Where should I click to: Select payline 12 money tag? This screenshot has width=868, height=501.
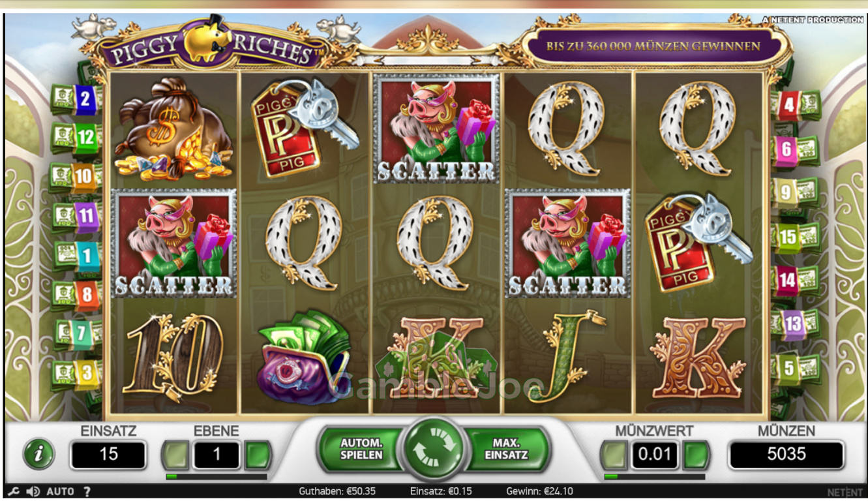click(x=77, y=138)
